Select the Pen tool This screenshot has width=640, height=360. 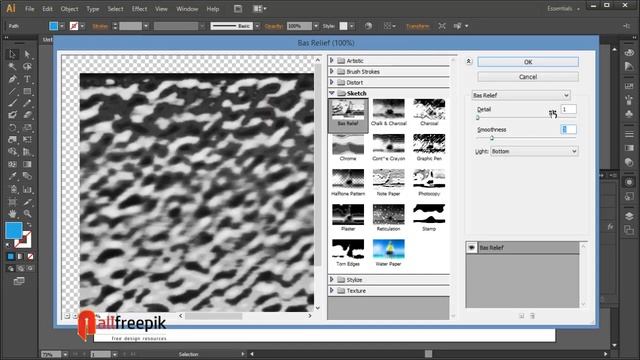(12, 79)
